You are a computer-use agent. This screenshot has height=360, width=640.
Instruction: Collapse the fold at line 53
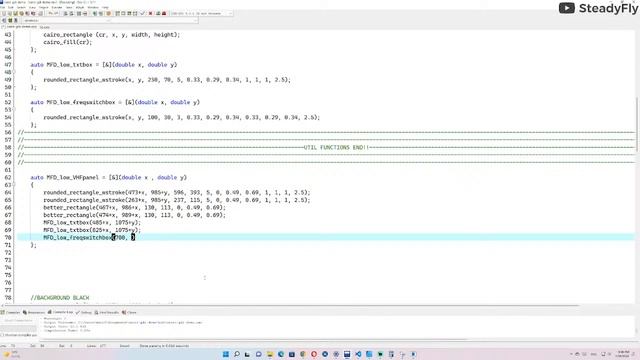(14, 110)
